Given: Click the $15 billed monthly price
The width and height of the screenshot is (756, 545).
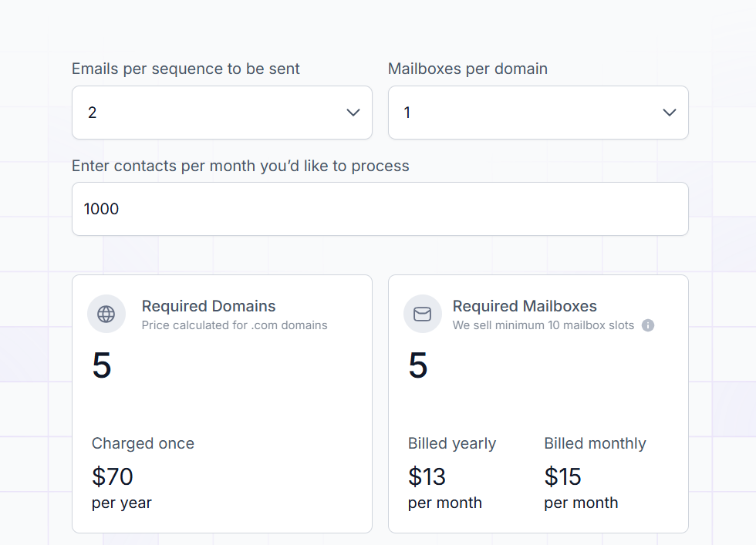Looking at the screenshot, I should [563, 477].
